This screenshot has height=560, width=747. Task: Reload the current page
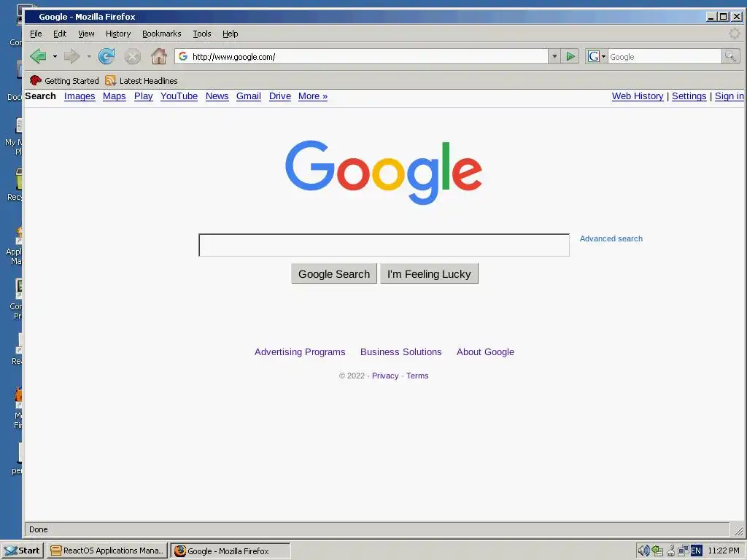107,56
